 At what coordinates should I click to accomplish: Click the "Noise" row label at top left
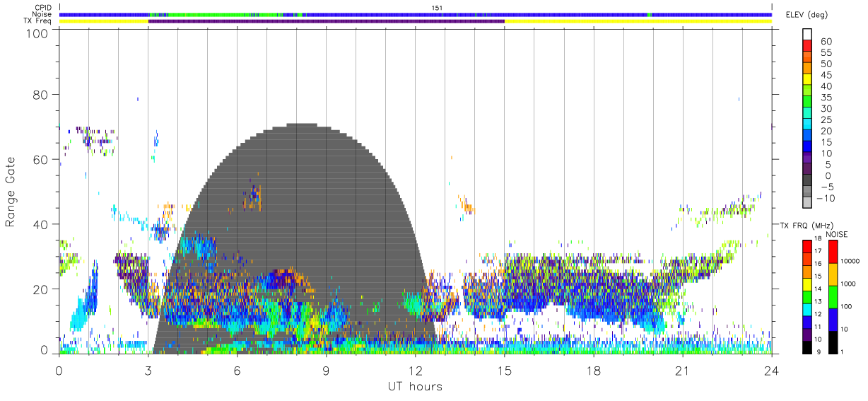pos(41,14)
